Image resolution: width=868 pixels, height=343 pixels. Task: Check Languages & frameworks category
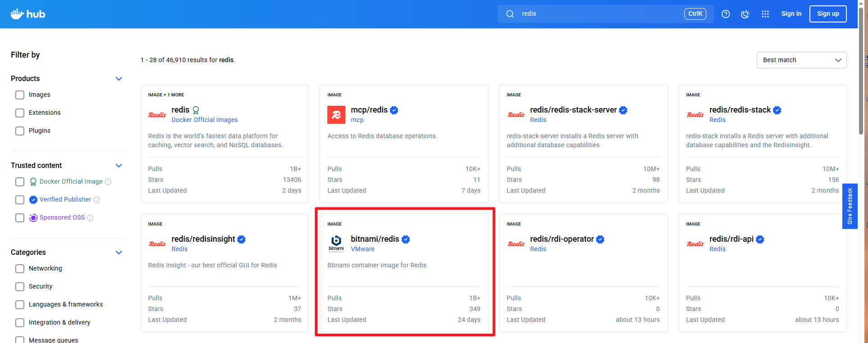pyautogui.click(x=20, y=305)
